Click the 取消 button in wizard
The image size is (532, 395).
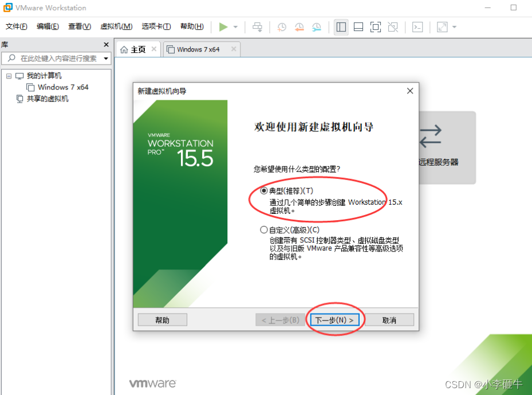tap(389, 320)
